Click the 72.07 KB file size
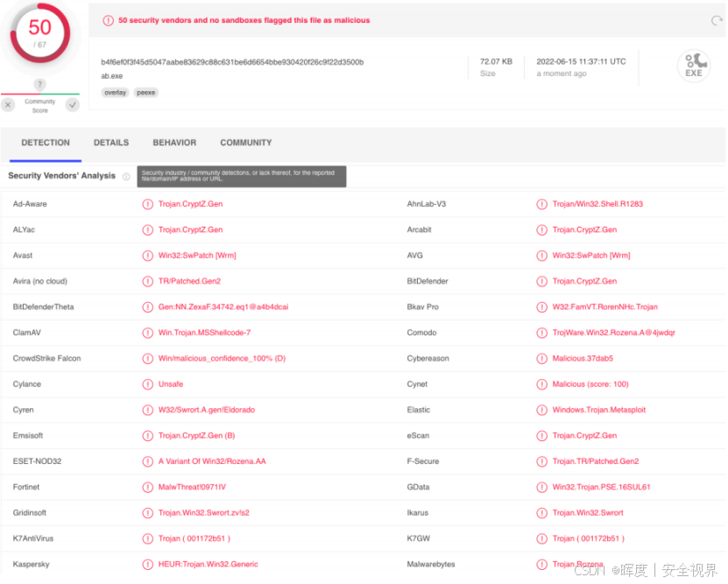728x584 pixels. click(x=496, y=61)
